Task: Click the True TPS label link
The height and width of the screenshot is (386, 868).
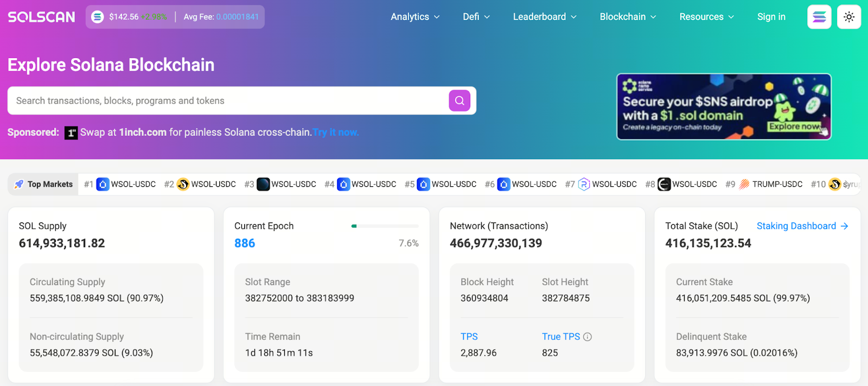Action: pyautogui.click(x=561, y=337)
